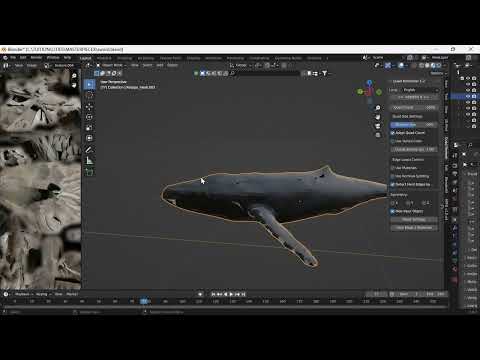The height and width of the screenshot is (360, 480).
Task: Switch perspective/orthographic grid icon in viewport
Action: click(x=378, y=135)
